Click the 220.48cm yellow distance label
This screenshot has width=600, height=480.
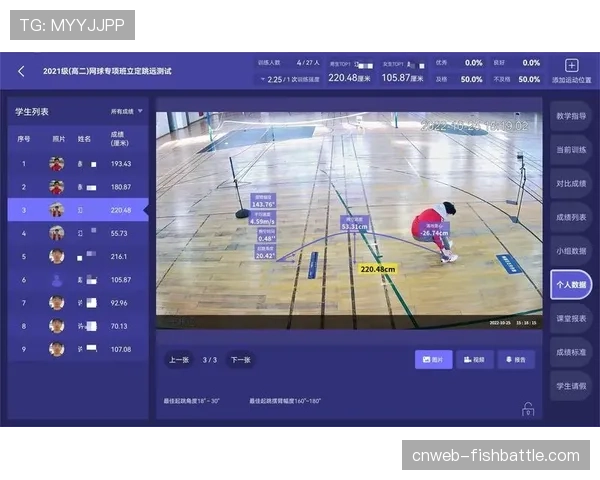point(378,269)
